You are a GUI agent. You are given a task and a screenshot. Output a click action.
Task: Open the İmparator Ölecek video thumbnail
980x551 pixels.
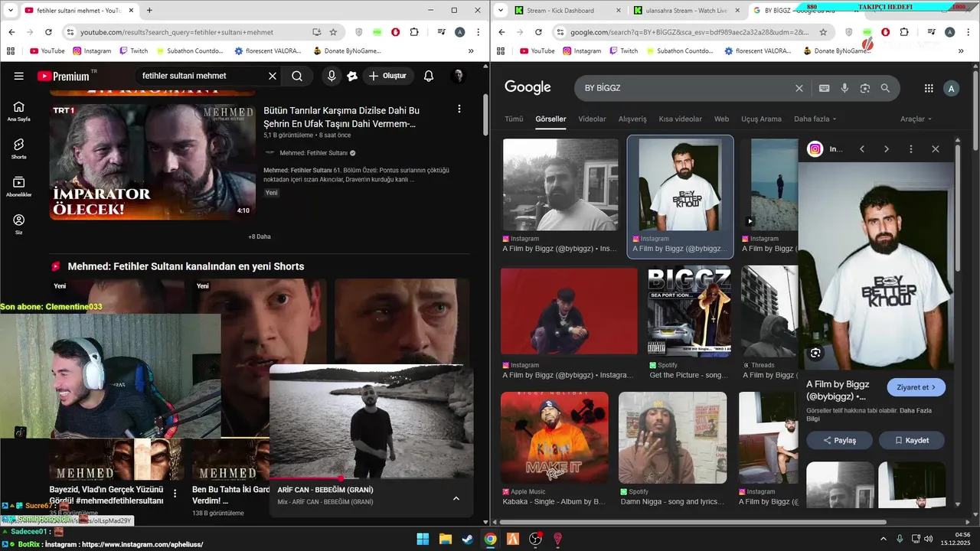coord(152,161)
